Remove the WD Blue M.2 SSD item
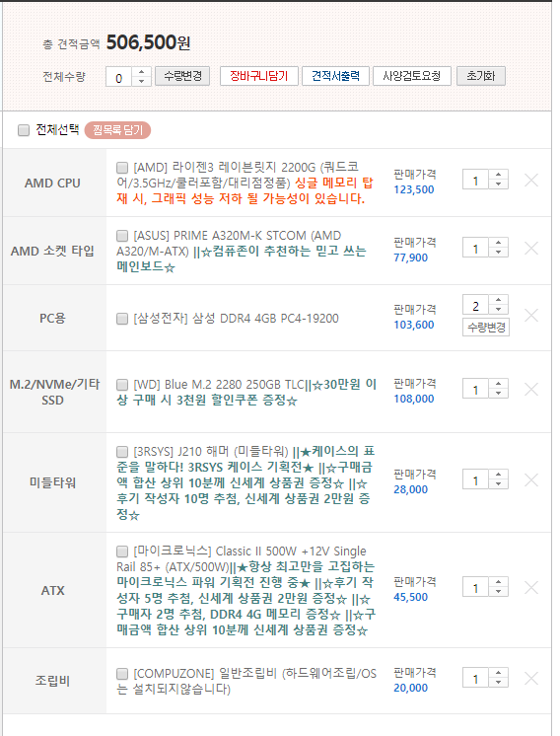This screenshot has height=736, width=560. (x=531, y=389)
